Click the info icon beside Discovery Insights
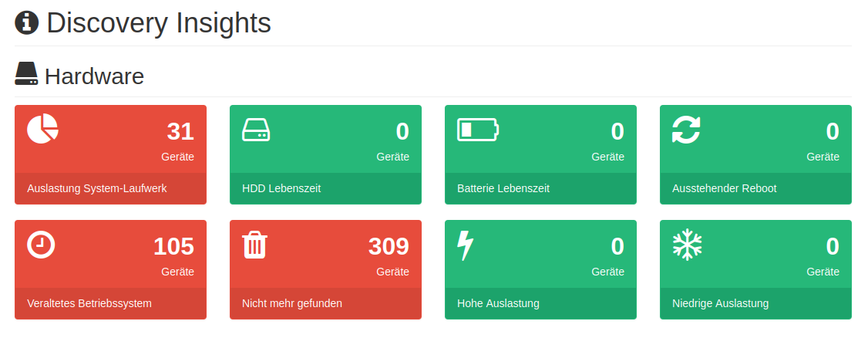Image resolution: width=868 pixels, height=338 pixels. (x=27, y=22)
